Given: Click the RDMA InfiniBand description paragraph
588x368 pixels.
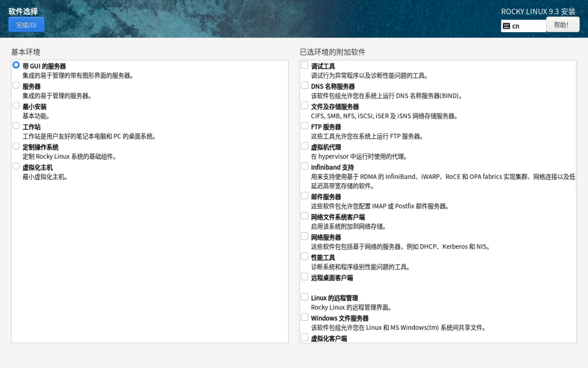Looking at the screenshot, I should [x=443, y=182].
